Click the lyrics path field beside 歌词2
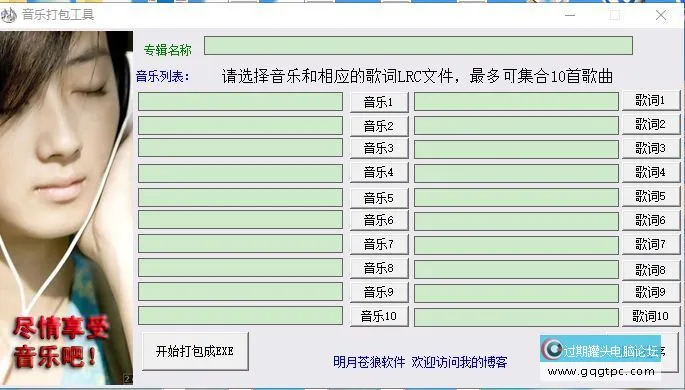The width and height of the screenshot is (685, 390). [516, 126]
